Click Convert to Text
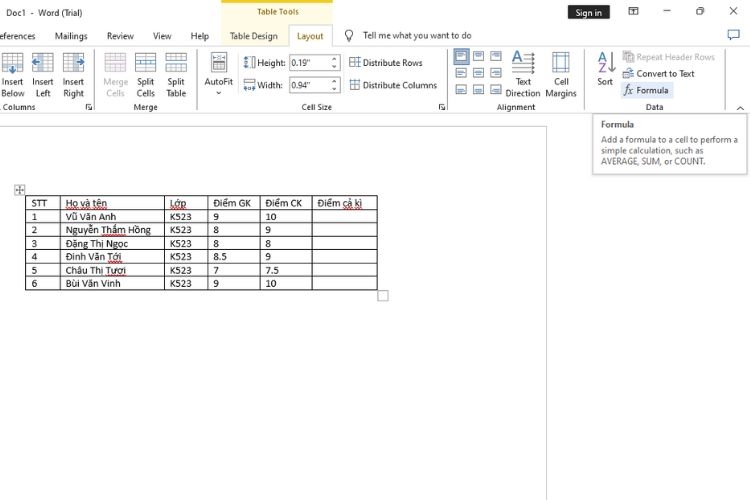750x500 pixels. [x=659, y=74]
